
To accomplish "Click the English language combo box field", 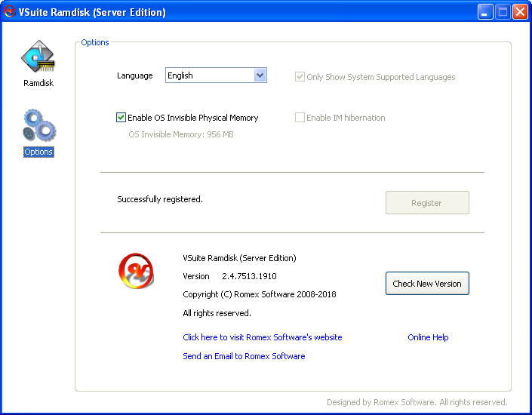I will click(x=216, y=75).
